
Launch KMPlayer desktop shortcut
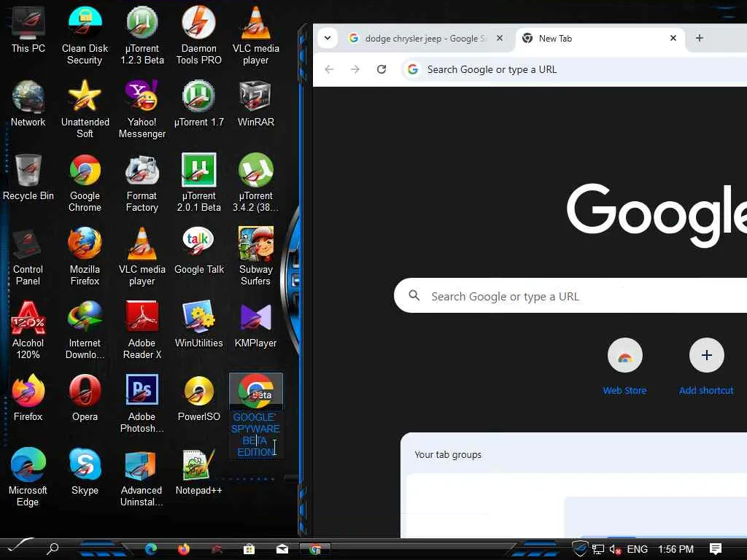256,324
